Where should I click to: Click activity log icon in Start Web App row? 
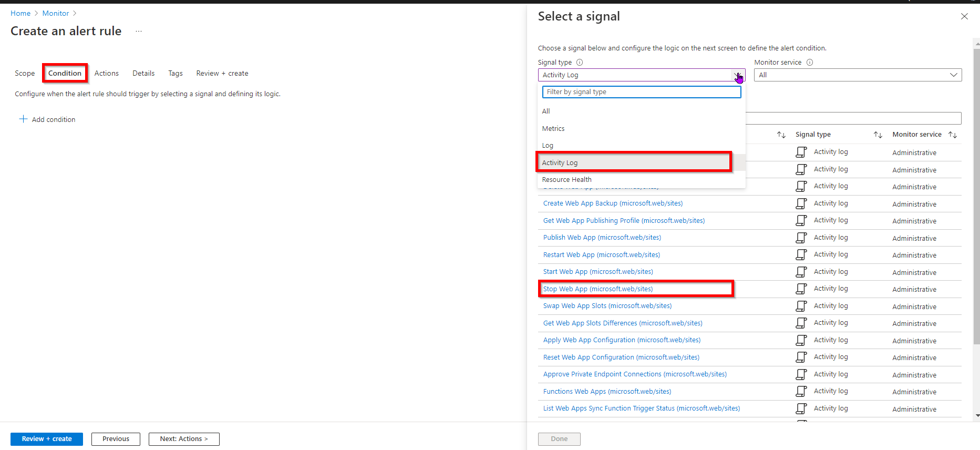801,272
